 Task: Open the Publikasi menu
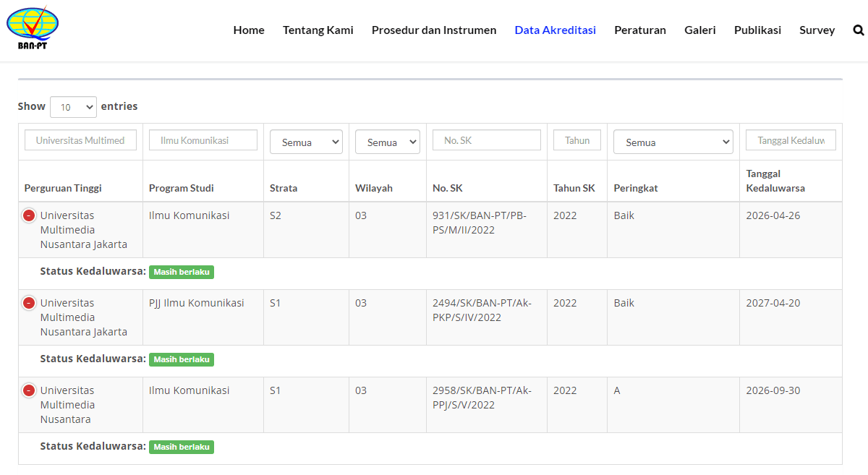coord(757,30)
